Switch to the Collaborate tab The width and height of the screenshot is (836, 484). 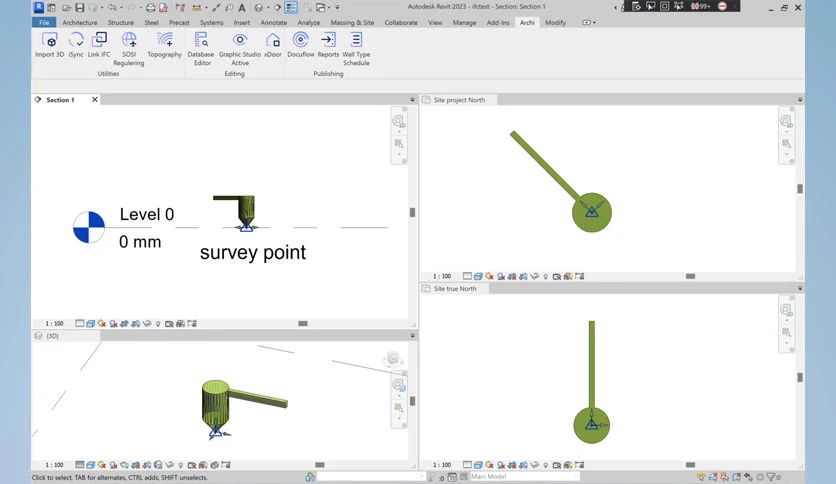(x=401, y=22)
